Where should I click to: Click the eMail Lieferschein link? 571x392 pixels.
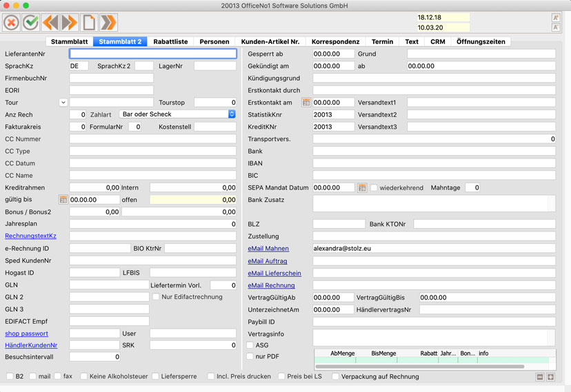pyautogui.click(x=274, y=273)
